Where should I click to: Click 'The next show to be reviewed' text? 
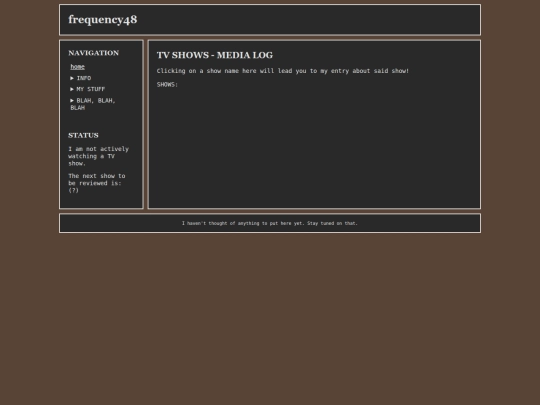point(97,183)
